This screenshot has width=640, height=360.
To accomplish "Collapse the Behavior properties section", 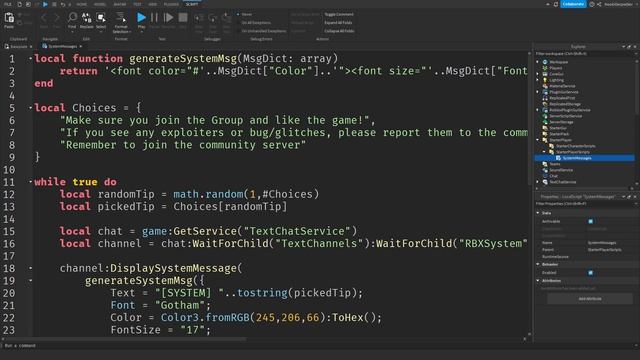I will coord(538,264).
